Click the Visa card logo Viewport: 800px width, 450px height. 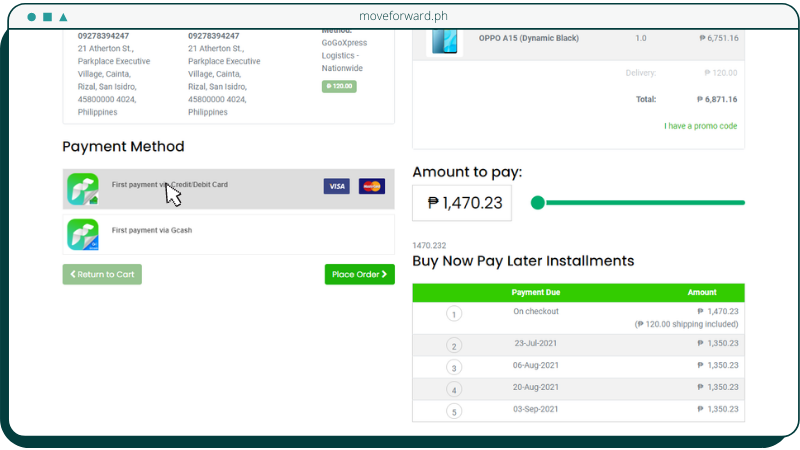click(336, 187)
